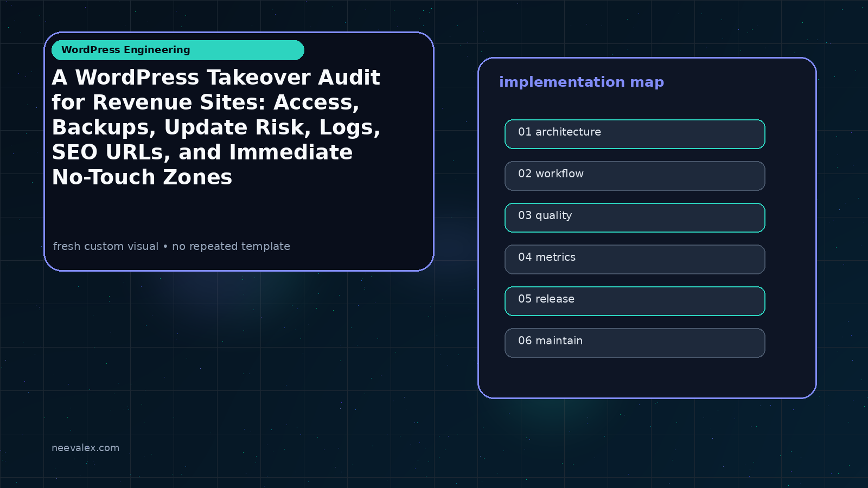
Task: Open the neevalex.com link
Action: pos(85,448)
